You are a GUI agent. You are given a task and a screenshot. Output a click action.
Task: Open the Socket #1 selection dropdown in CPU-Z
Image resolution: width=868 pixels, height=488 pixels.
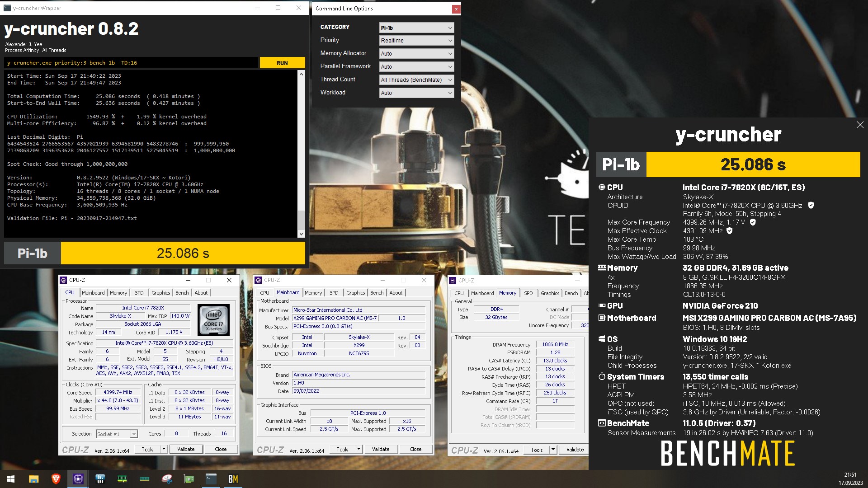click(x=117, y=434)
